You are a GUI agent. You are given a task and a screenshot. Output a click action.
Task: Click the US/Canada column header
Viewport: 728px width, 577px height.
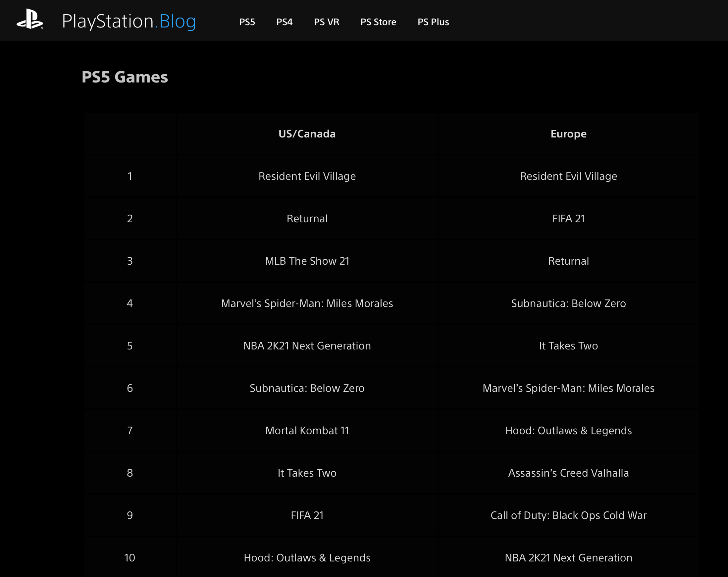(x=307, y=134)
